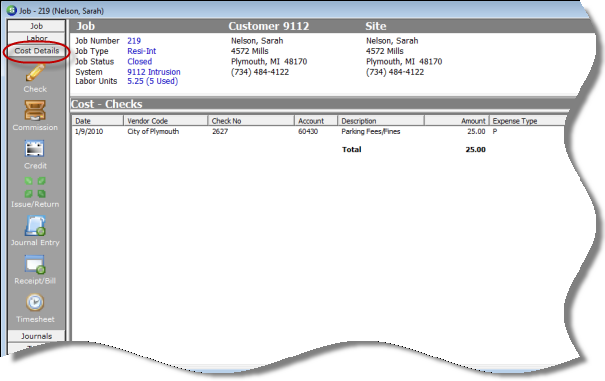The width and height of the screenshot is (605, 381).
Task: Click the Total label
Action: (x=352, y=149)
